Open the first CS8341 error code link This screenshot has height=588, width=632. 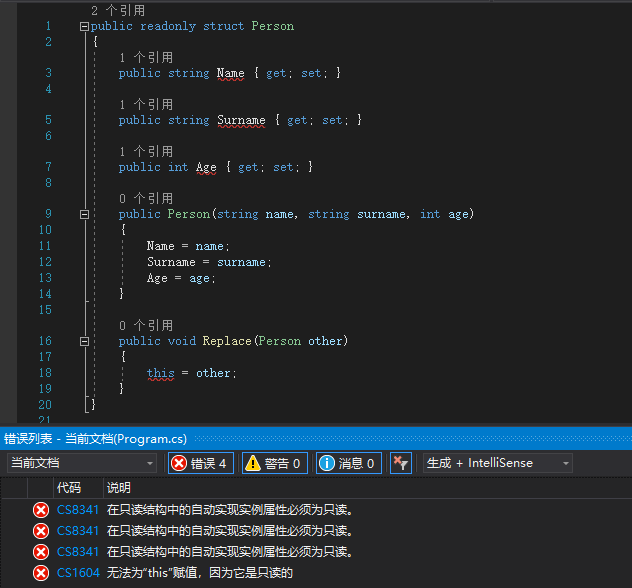(x=78, y=510)
